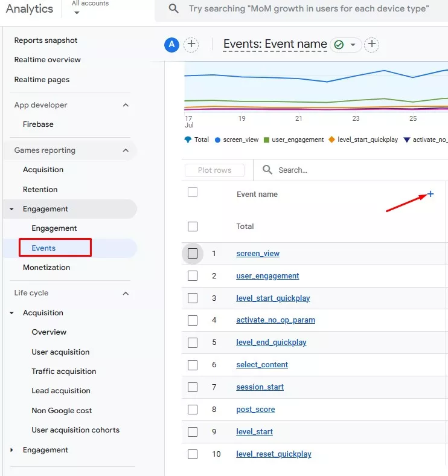Viewport: 448px width, 476px height.
Task: Check the level_reset_quickplay row checkbox
Action: point(193,454)
